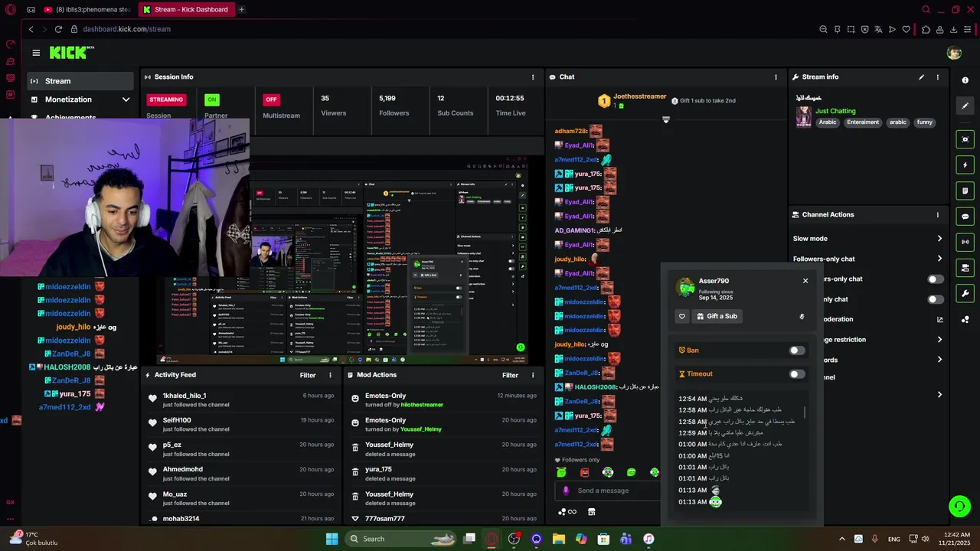Open the Windows Start menu

(x=332, y=539)
